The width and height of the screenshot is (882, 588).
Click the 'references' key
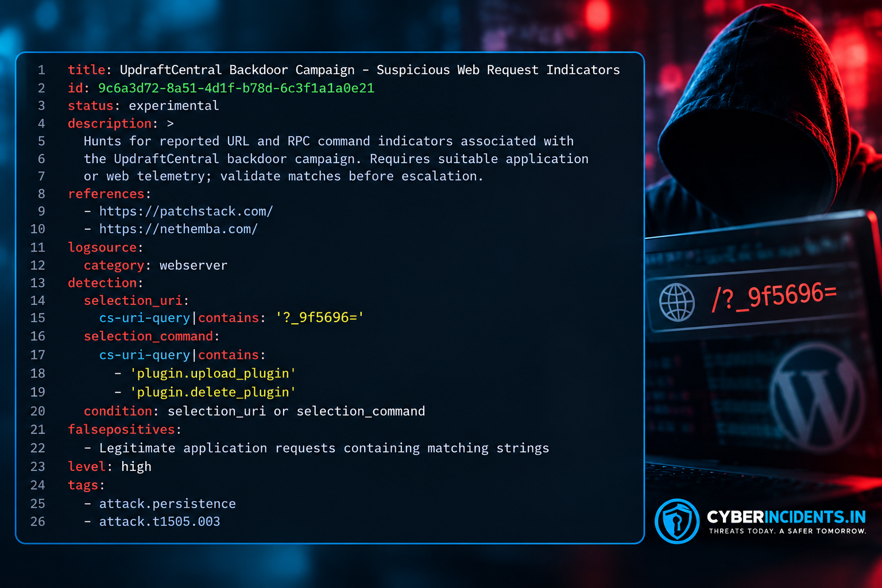[x=106, y=194]
